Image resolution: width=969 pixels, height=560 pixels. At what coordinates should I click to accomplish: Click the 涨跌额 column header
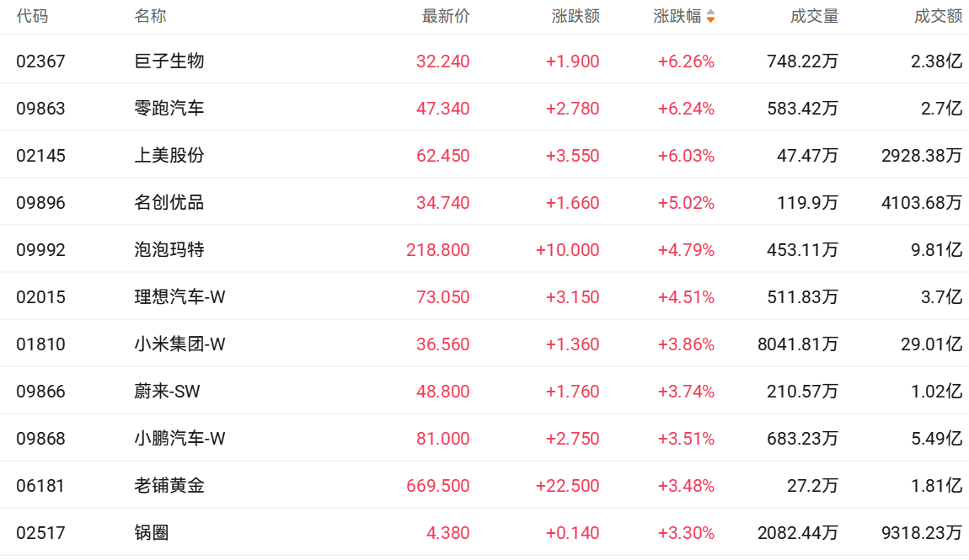pyautogui.click(x=576, y=17)
